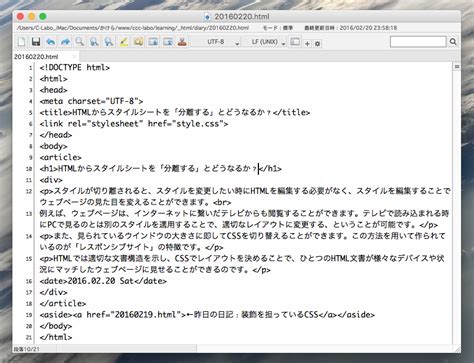474x363 pixels.
Task: Select the yellow highlighter pen icon
Action: click(124, 42)
